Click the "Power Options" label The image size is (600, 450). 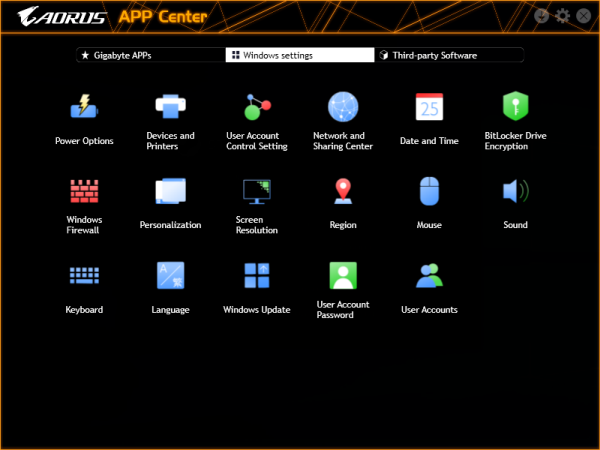(x=84, y=141)
